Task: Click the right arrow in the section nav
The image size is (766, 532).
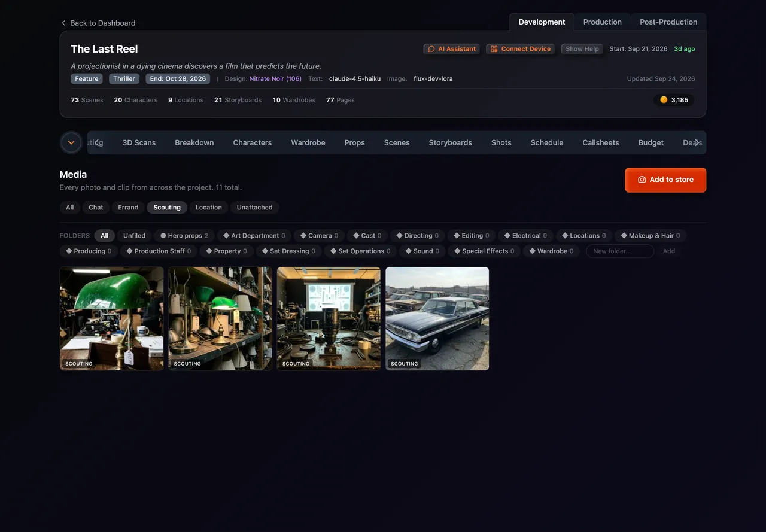Action: click(697, 142)
